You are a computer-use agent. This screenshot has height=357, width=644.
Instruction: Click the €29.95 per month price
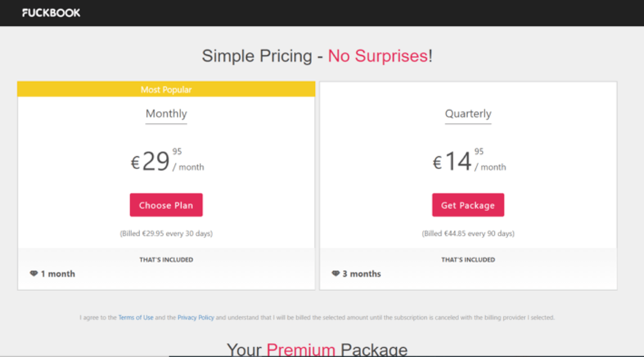[167, 161]
